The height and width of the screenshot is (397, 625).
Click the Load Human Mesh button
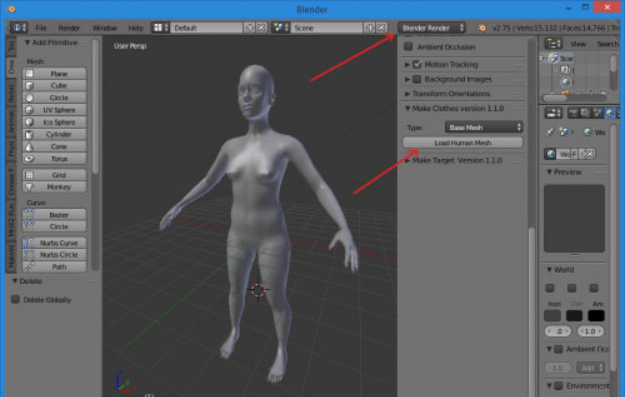(x=463, y=143)
